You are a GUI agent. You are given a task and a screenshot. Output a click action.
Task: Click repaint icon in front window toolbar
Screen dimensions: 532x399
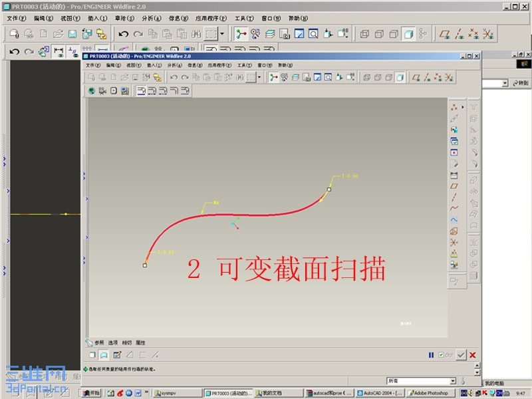[317, 77]
